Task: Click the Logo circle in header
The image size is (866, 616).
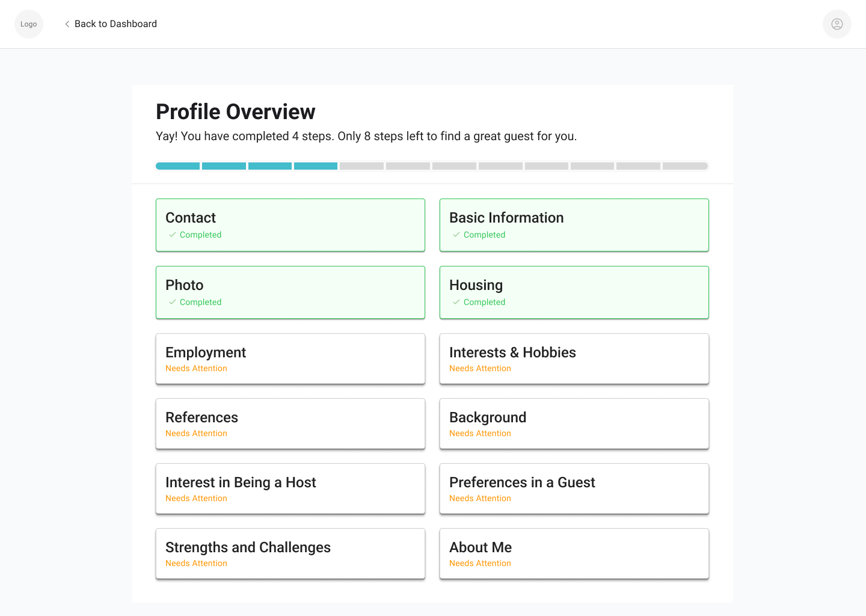Action: (x=29, y=24)
